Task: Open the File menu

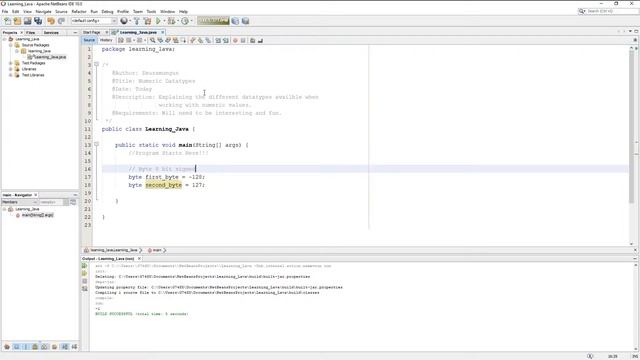Action: click(5, 11)
